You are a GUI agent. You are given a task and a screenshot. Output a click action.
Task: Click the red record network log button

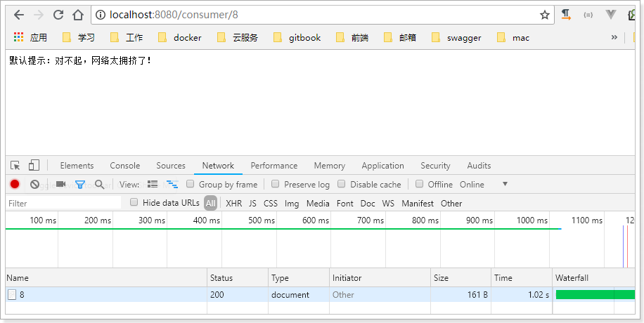[15, 184]
